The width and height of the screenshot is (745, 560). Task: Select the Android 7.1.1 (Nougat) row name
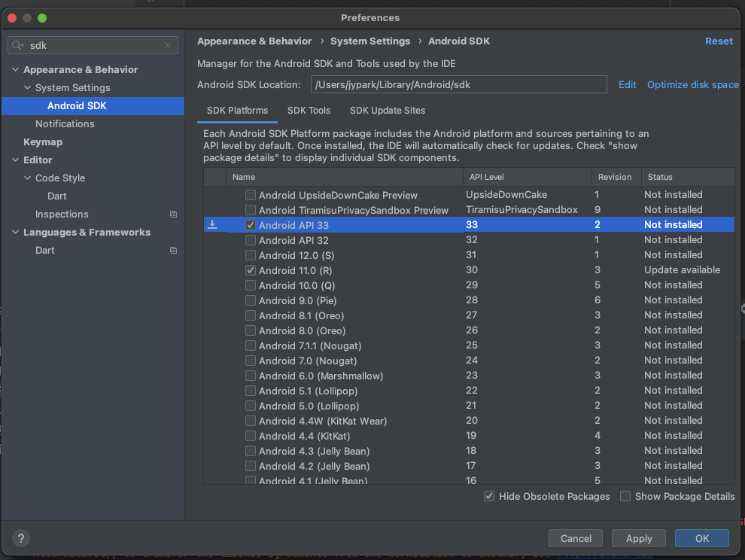click(x=310, y=345)
